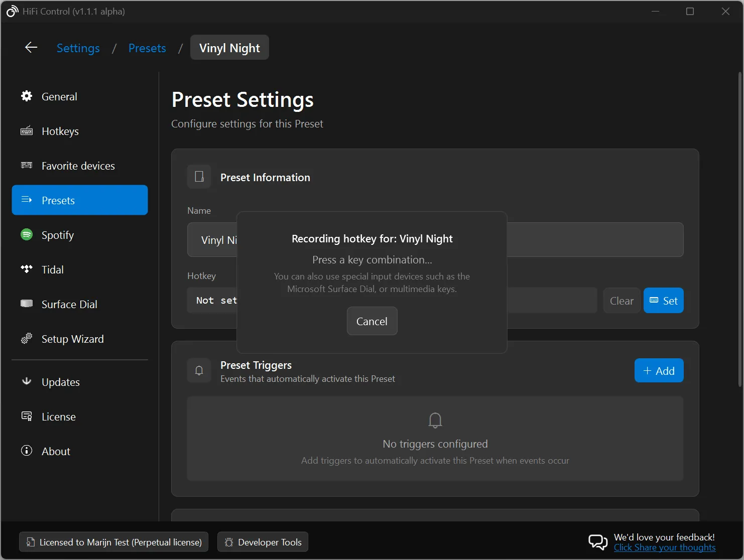Navigate to Settings in the breadcrumb

click(x=78, y=48)
